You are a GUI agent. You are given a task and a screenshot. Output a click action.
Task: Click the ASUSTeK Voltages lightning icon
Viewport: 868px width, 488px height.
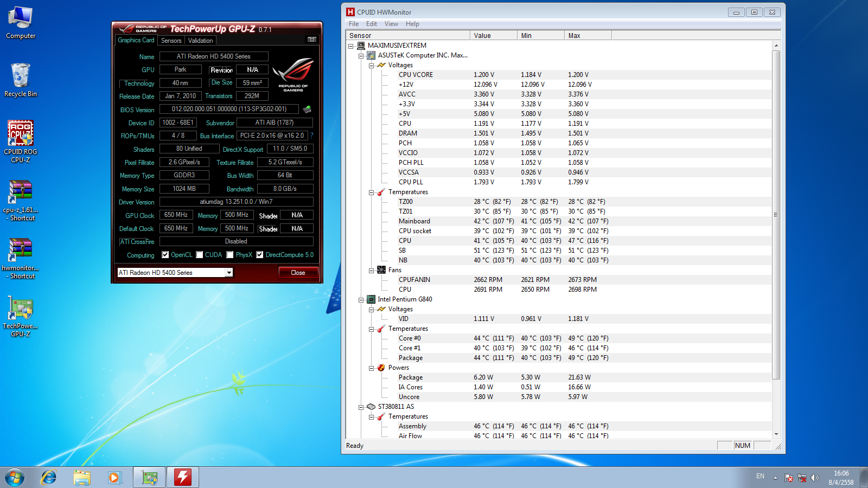(x=381, y=65)
